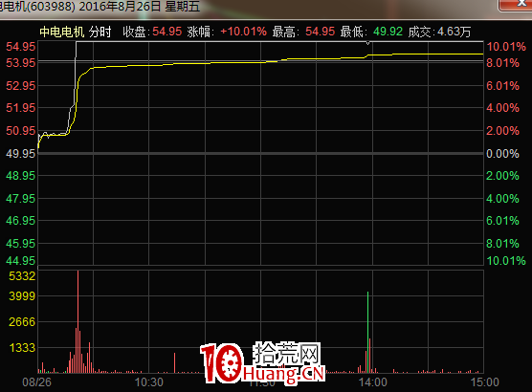
Task: Click the 46.95 price axis label
Action: [x=21, y=221]
